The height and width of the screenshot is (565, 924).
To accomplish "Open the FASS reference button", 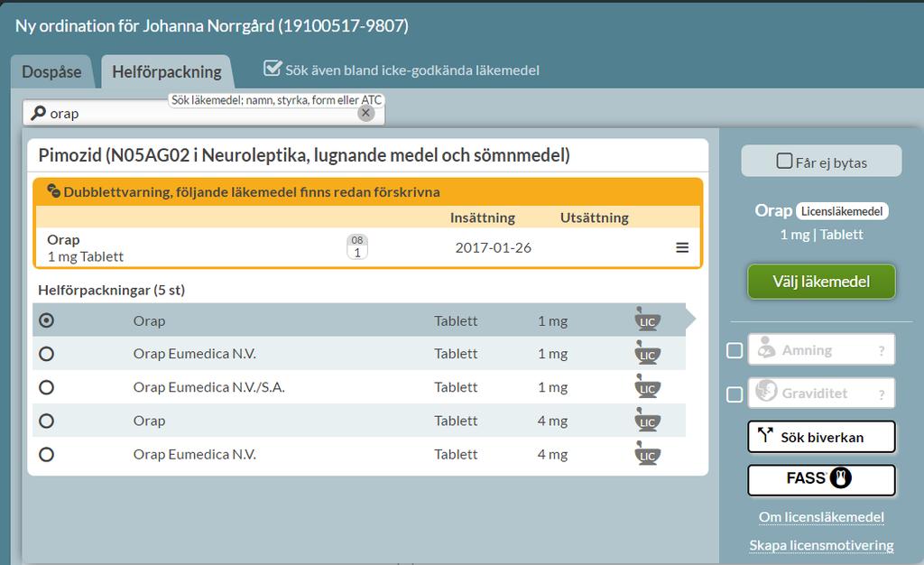I will coord(821,479).
